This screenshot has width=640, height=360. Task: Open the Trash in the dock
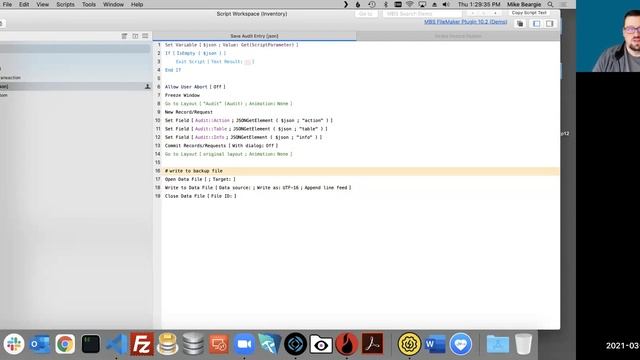point(523,344)
